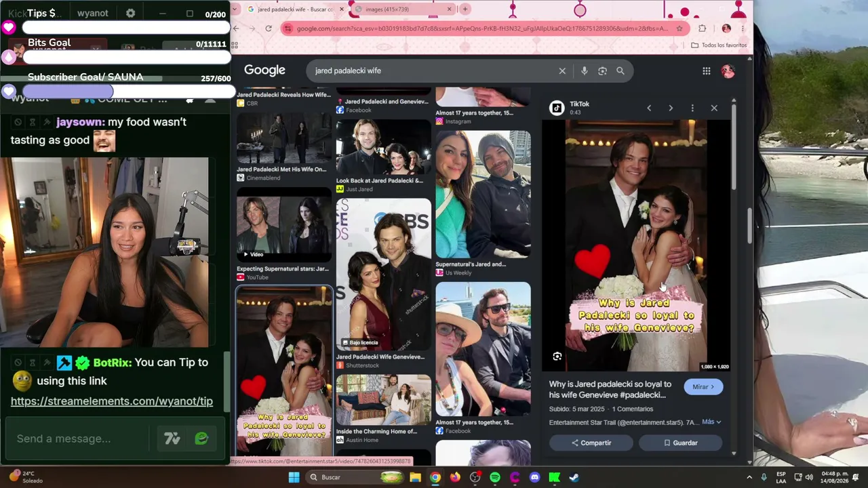Save the image with 'Guardar'

pyautogui.click(x=680, y=443)
